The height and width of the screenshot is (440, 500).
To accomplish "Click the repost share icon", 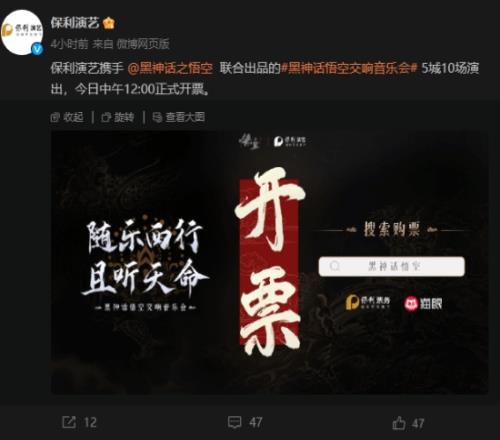I will [x=69, y=422].
